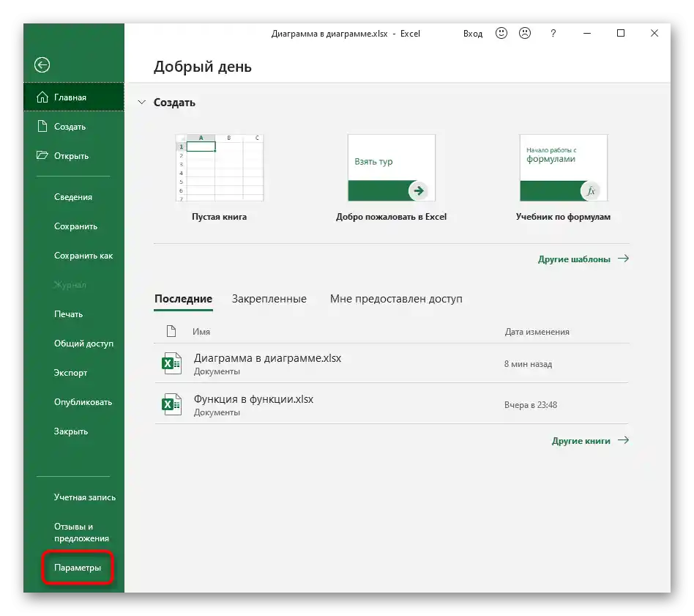The height and width of the screenshot is (616, 694).
Task: Maximize the Excel window
Action: 621,33
